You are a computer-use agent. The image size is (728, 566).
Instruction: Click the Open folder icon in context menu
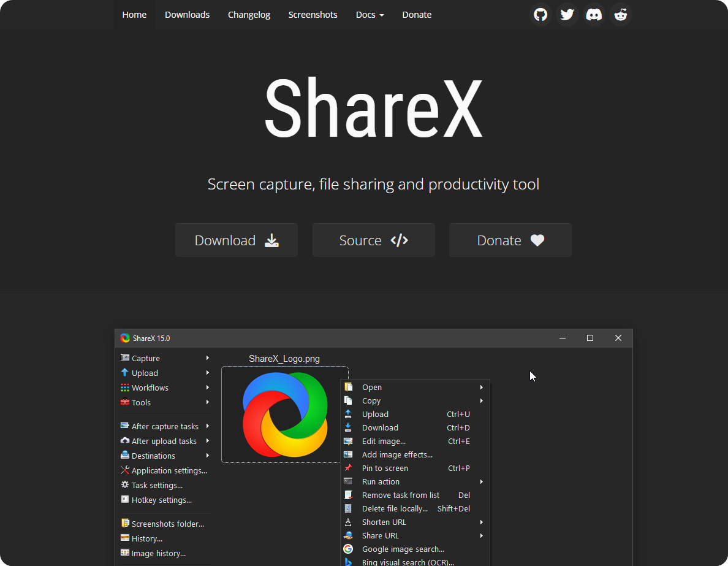pyautogui.click(x=348, y=387)
